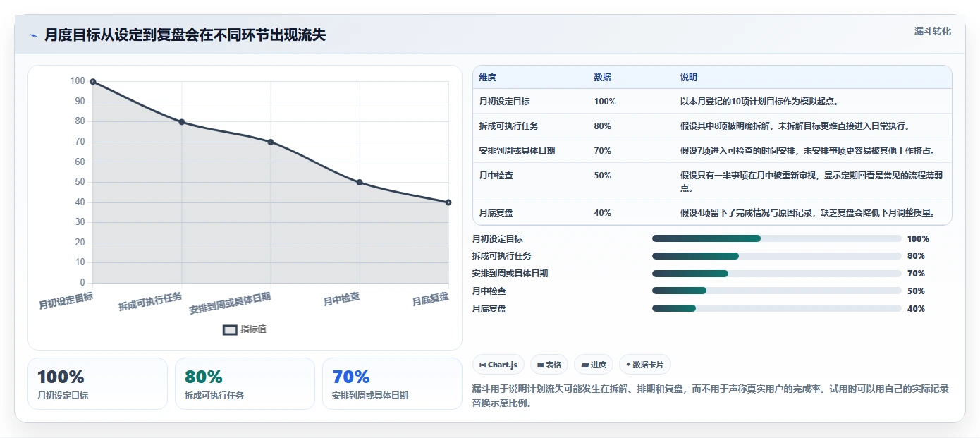This screenshot has height=438, width=980.
Task: Click the footer note starting 漏斗用于说明计划流失
Action: [710, 396]
